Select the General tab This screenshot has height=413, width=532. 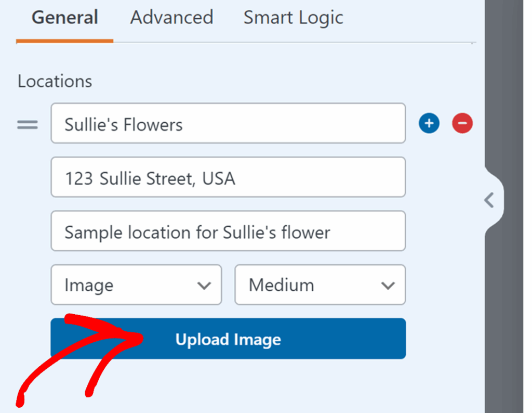[x=64, y=17]
